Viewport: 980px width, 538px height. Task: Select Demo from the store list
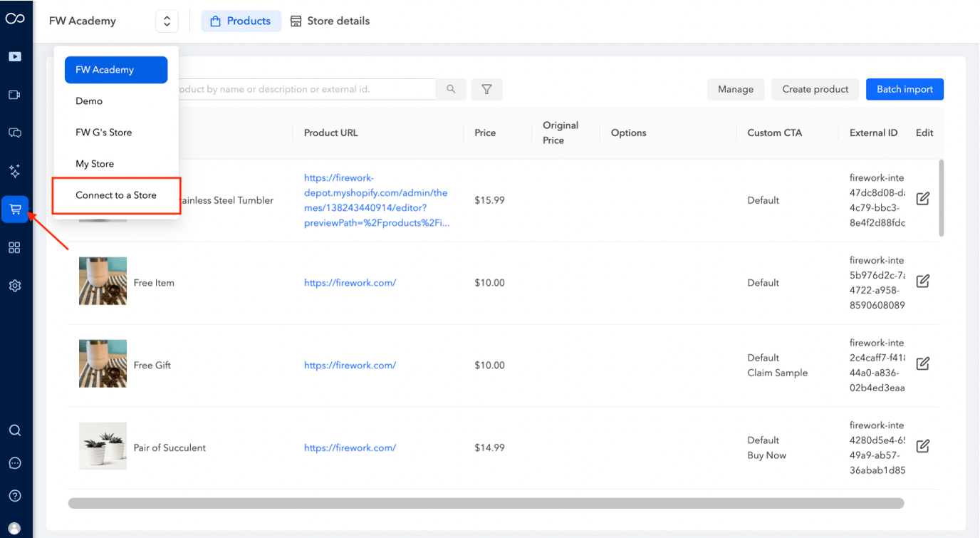point(89,101)
